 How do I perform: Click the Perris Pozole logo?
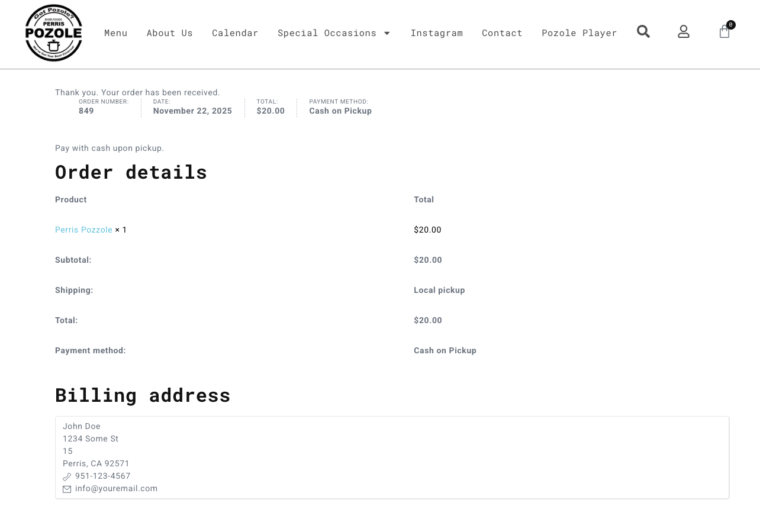pyautogui.click(x=53, y=33)
